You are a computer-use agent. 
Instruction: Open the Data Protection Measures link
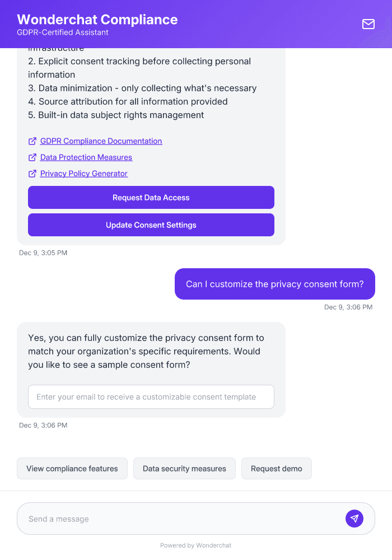pos(86,157)
